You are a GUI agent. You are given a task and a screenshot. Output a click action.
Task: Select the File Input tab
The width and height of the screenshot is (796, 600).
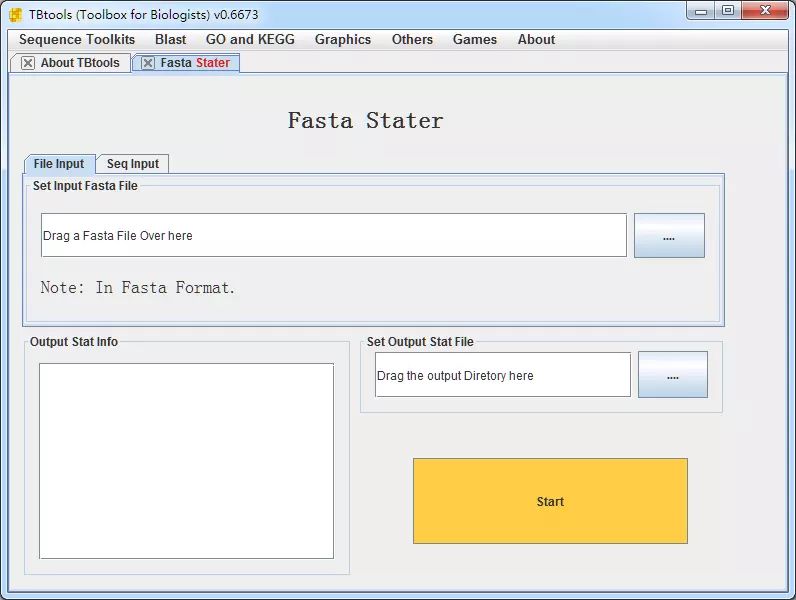point(59,164)
